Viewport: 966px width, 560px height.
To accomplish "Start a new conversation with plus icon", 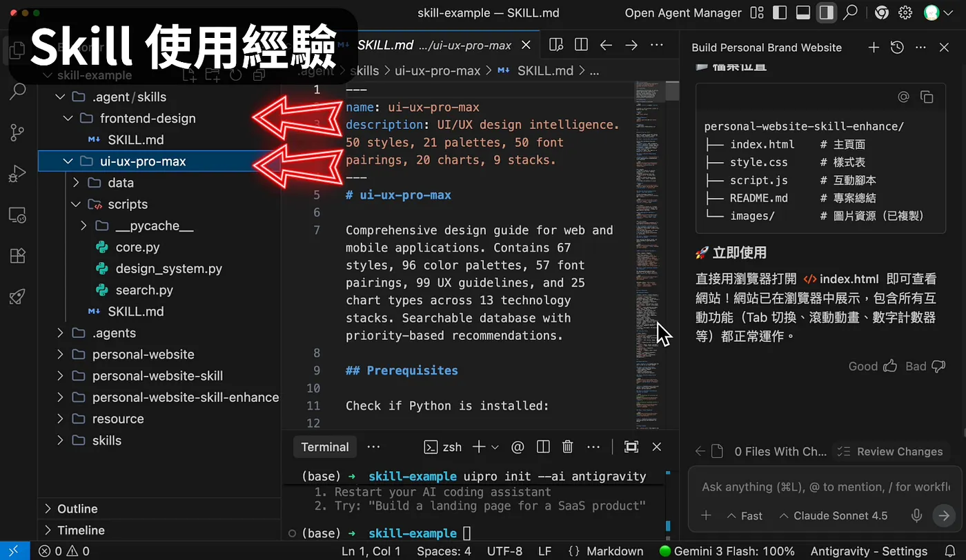I will (x=874, y=48).
